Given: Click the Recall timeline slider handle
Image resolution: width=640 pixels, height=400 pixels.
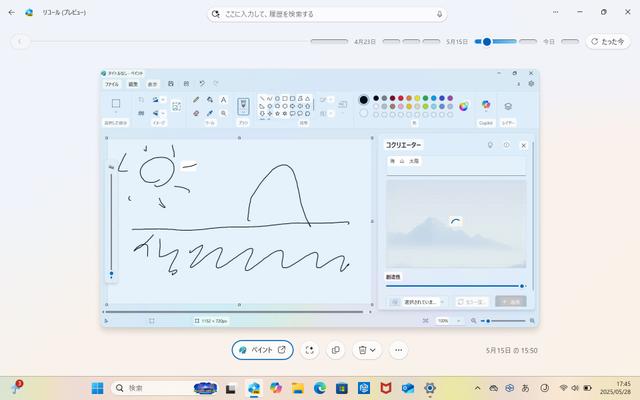Looking at the screenshot, I should pyautogui.click(x=486, y=42).
